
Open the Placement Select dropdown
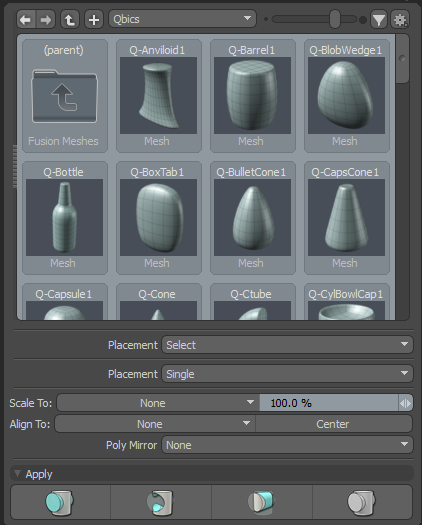[287, 345]
